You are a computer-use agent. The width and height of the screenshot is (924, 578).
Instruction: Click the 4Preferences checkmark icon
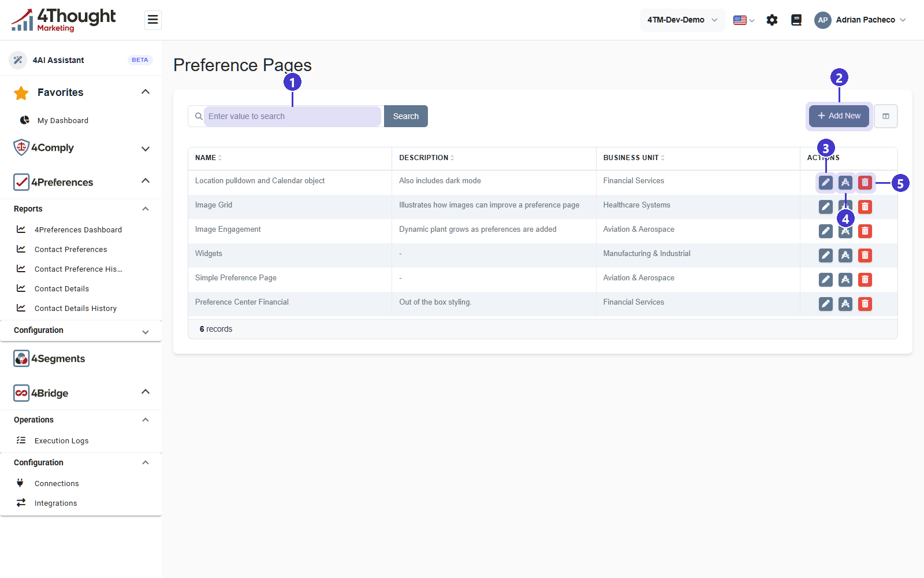(21, 182)
